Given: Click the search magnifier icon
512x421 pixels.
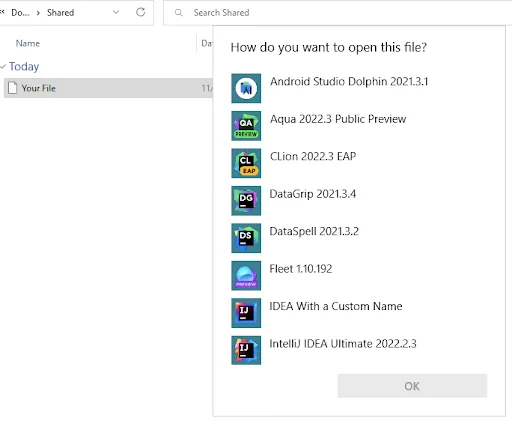Looking at the screenshot, I should click(179, 13).
